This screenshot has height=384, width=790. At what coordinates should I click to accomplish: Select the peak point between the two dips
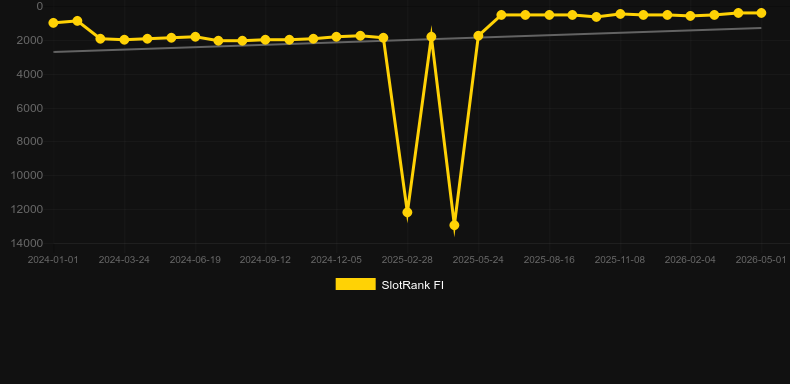[431, 36]
